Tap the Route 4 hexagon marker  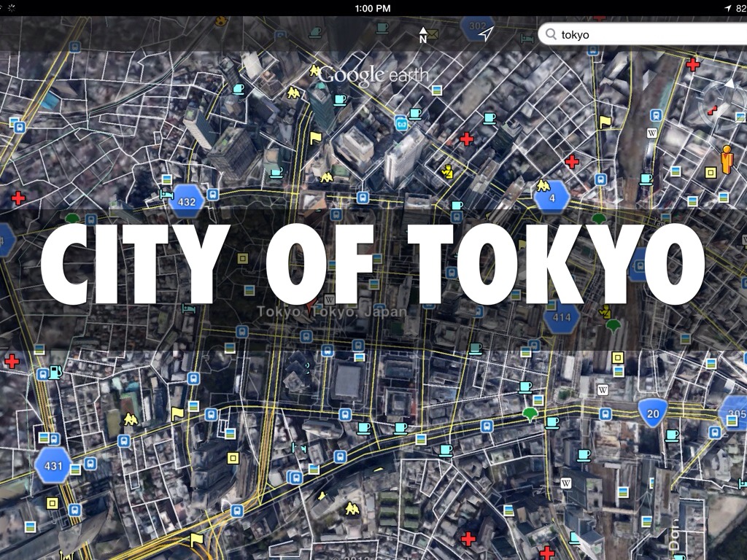(x=551, y=198)
